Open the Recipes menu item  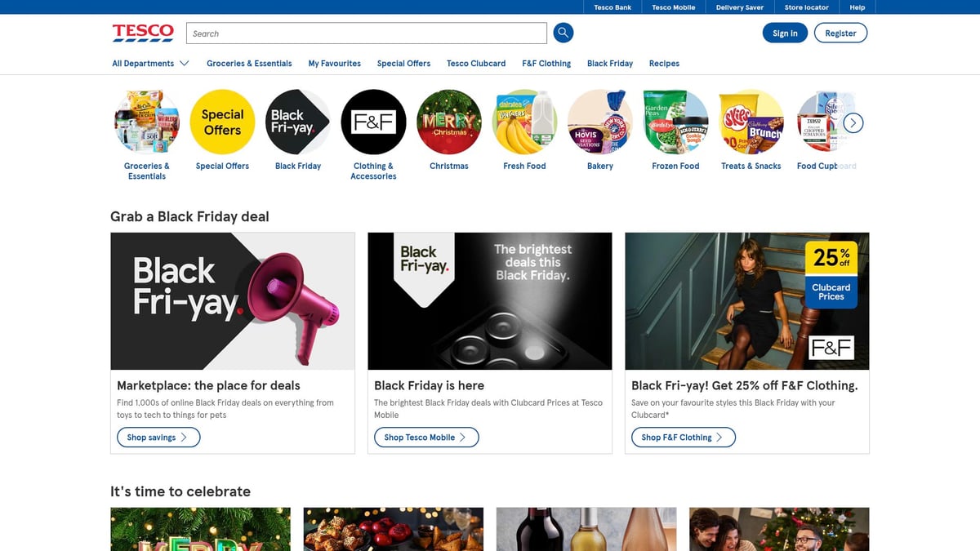[x=664, y=64]
